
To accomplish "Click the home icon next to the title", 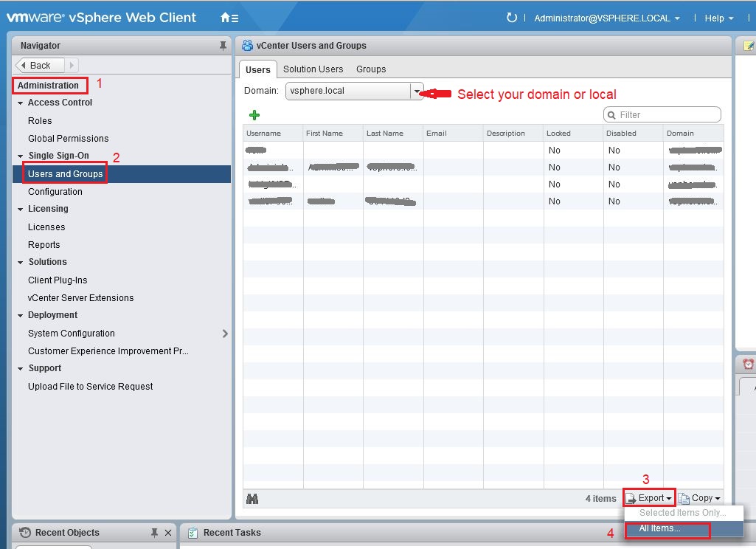I will coord(223,16).
